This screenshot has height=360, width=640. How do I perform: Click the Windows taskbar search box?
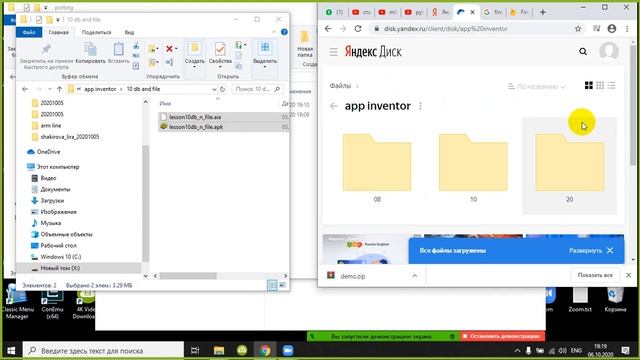(x=103, y=351)
